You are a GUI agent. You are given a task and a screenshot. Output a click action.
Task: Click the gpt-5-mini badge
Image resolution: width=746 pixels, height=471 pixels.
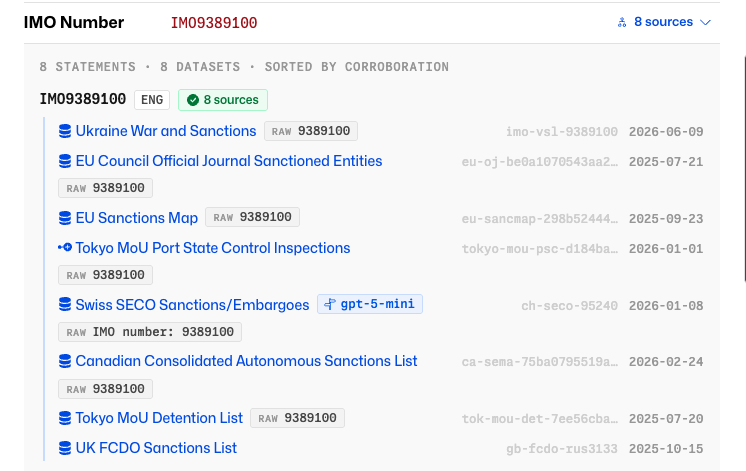coord(370,304)
